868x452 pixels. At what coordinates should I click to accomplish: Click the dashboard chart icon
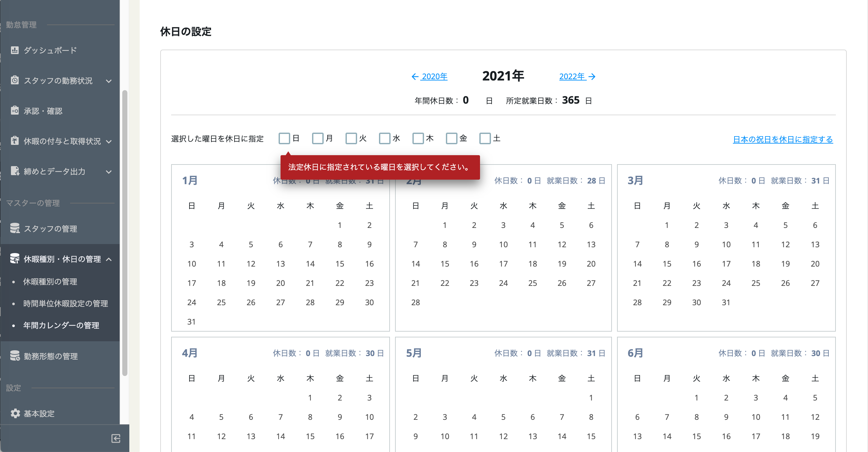coord(14,50)
